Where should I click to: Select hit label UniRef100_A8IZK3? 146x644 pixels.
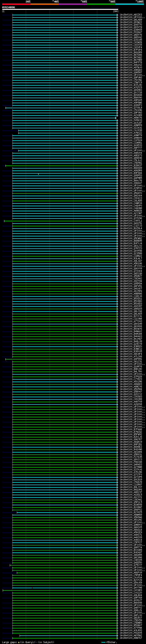coord(131,15)
